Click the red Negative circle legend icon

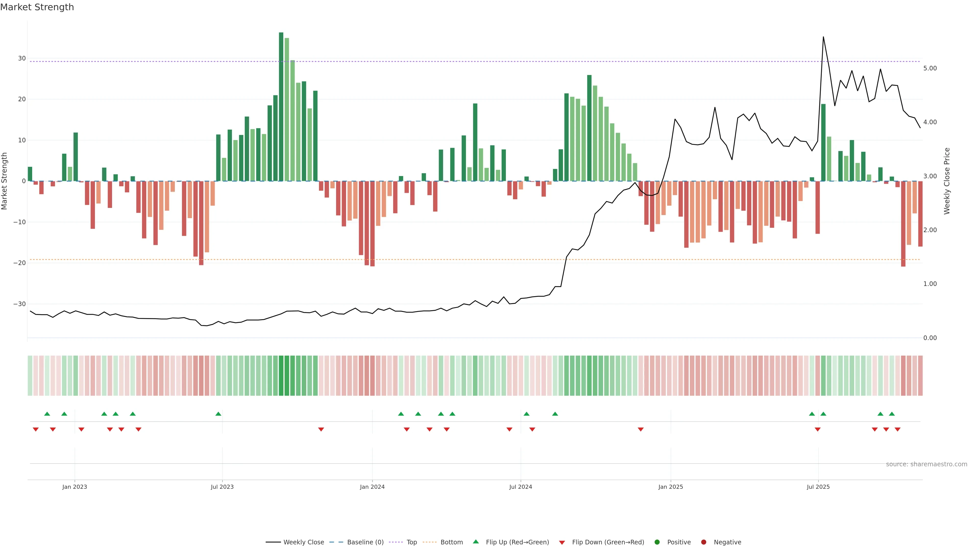(703, 542)
